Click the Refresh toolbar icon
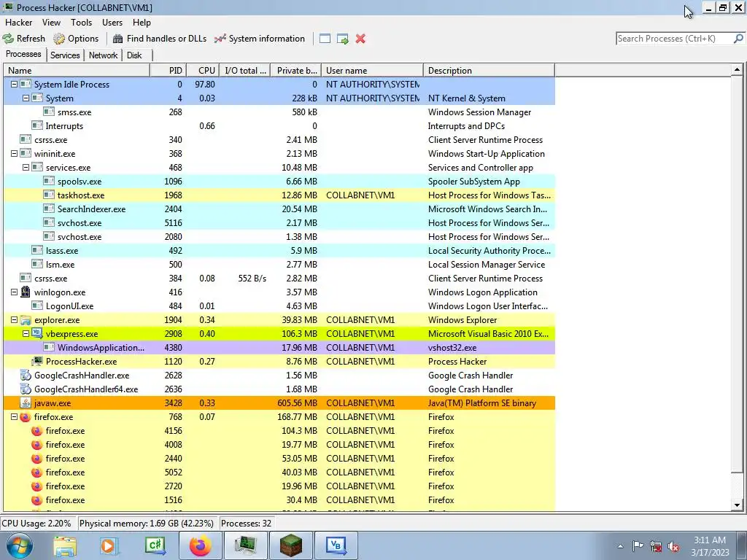This screenshot has width=747, height=560. (x=8, y=39)
